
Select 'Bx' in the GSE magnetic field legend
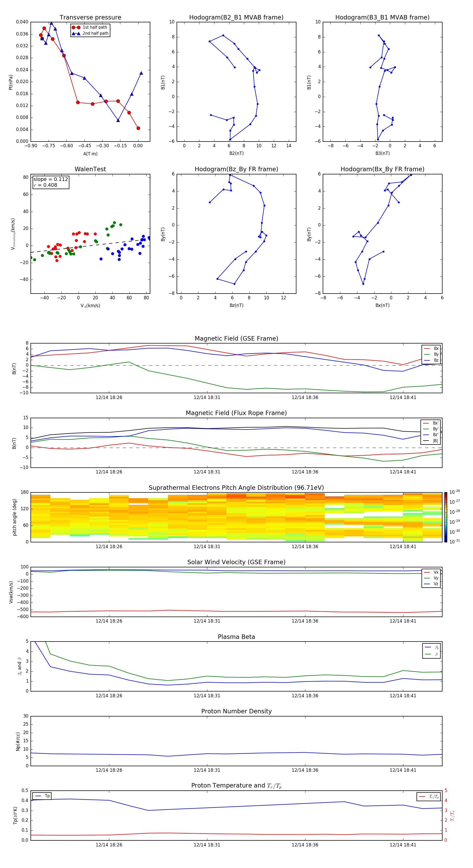pyautogui.click(x=431, y=349)
